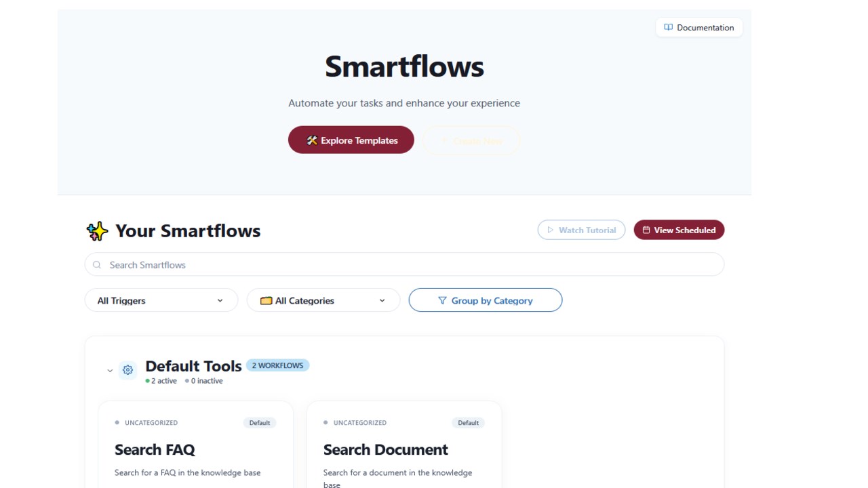868x488 pixels.
Task: Open the Documentation book icon link
Action: coord(669,28)
